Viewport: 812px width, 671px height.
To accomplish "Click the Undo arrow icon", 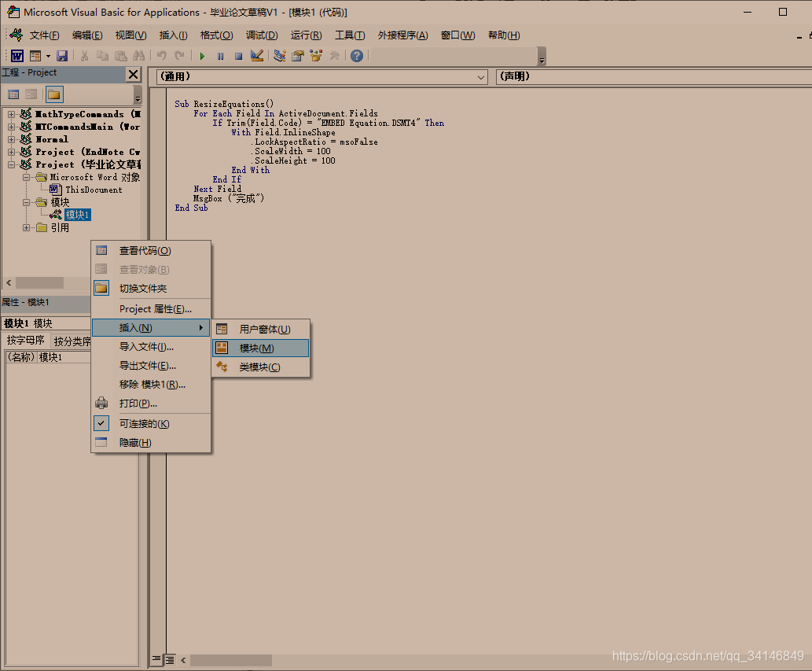I will pyautogui.click(x=162, y=56).
